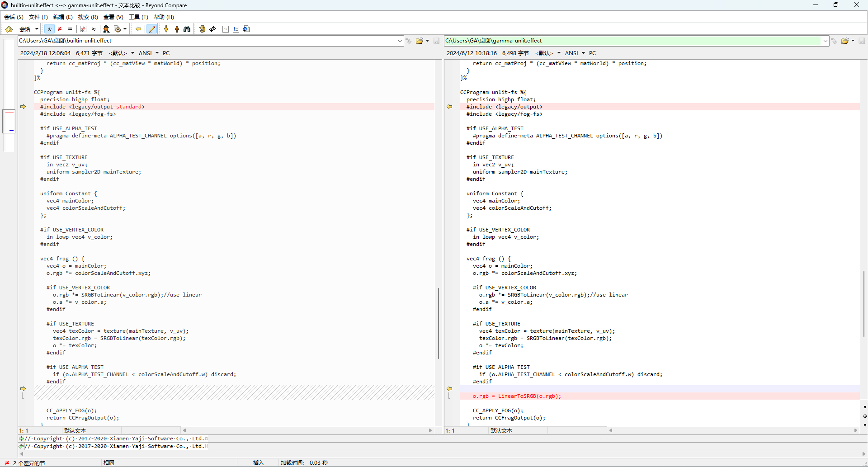Expand the right Open File dropdown arrow
Viewport: 868px width, 467px height.
point(853,41)
